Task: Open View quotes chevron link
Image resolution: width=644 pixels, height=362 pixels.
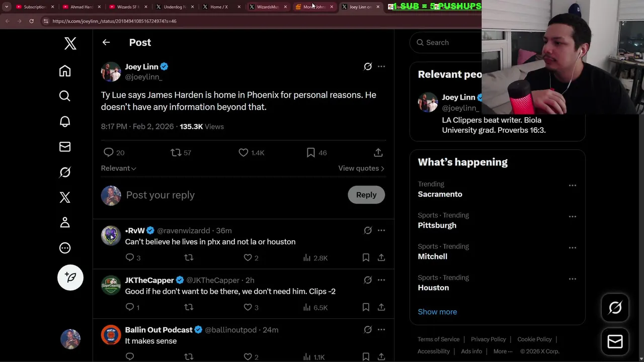Action: click(x=361, y=168)
